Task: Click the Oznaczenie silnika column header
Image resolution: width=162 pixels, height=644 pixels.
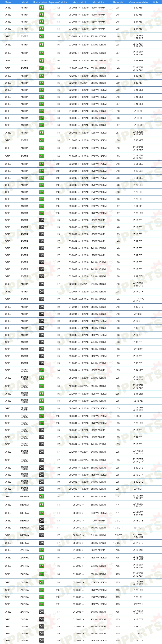Action: tap(139, 2)
